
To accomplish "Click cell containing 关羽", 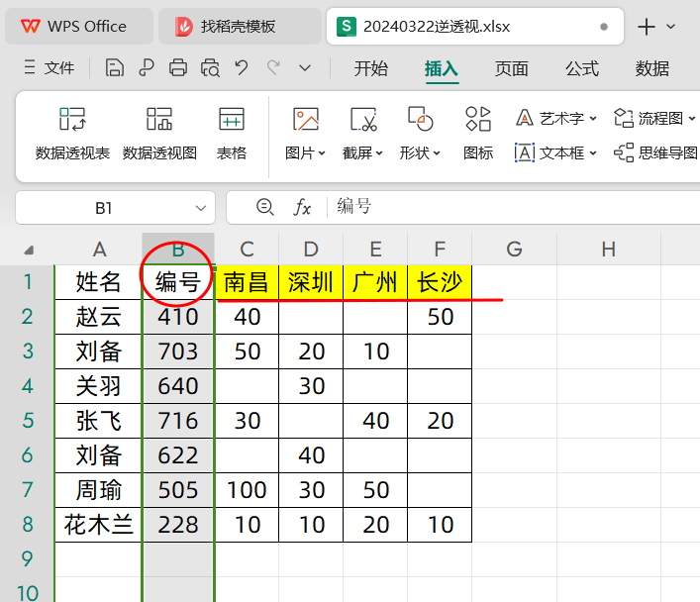I will coord(99,386).
